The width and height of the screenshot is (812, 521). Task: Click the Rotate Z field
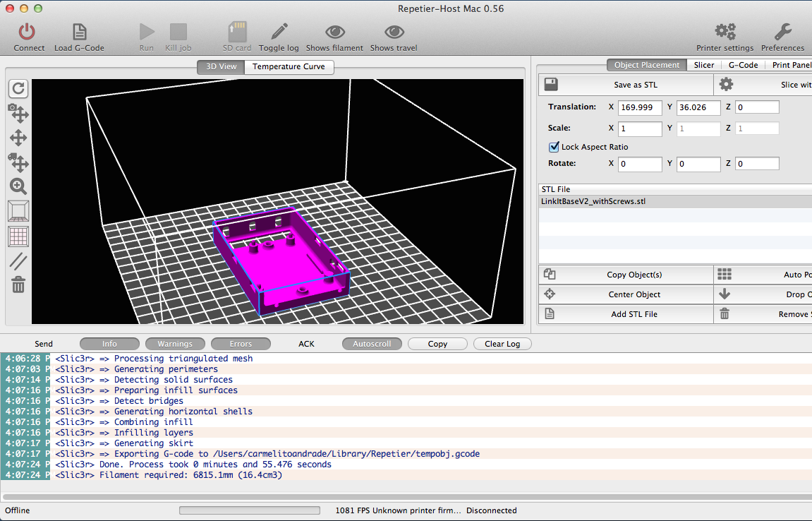[757, 164]
